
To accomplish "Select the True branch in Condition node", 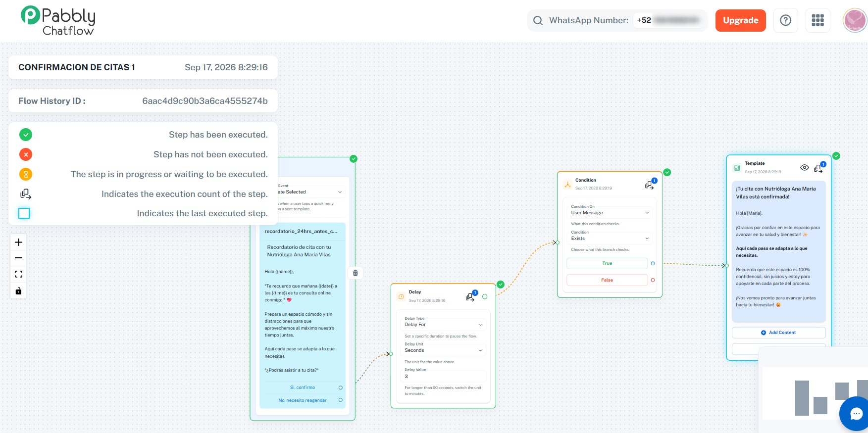I will click(607, 263).
